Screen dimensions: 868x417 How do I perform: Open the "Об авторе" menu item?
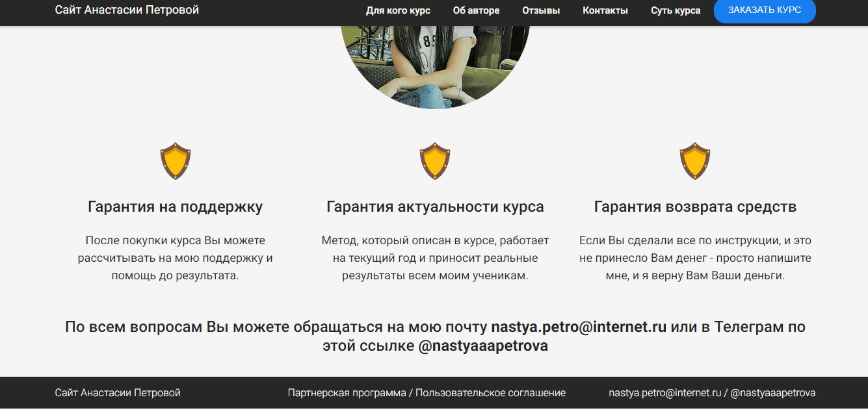[477, 10]
